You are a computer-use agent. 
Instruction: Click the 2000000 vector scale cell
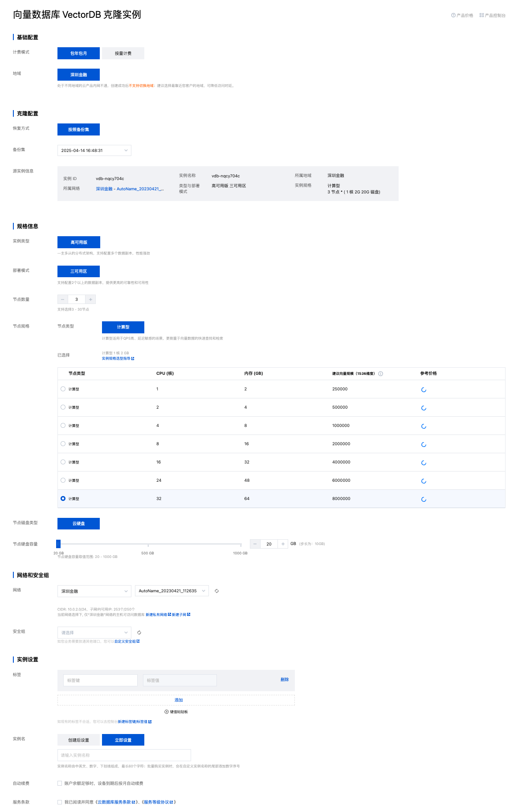click(x=341, y=444)
